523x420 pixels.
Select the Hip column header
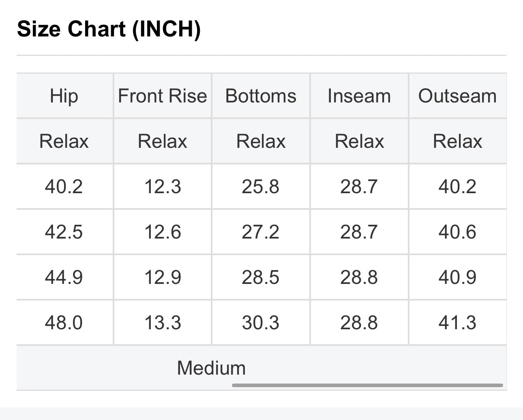point(64,96)
